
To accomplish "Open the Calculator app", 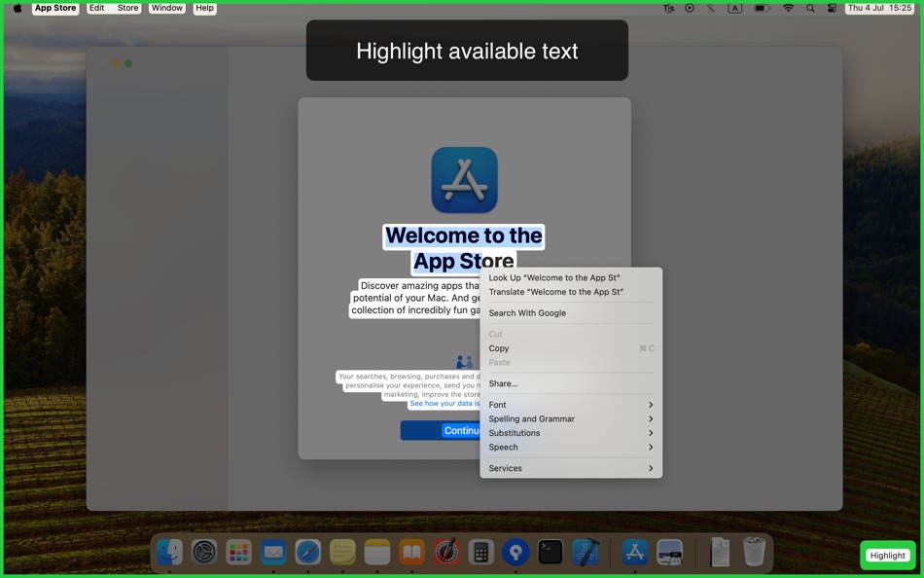I will [480, 553].
